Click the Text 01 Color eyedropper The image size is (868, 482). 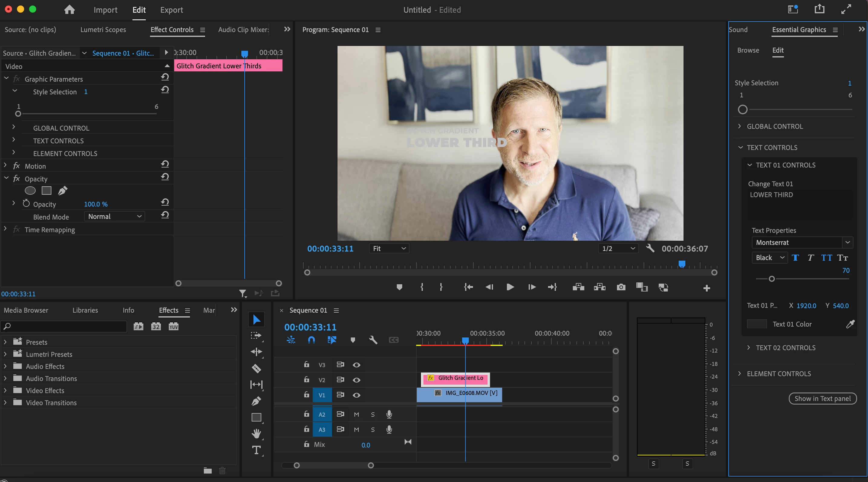850,324
